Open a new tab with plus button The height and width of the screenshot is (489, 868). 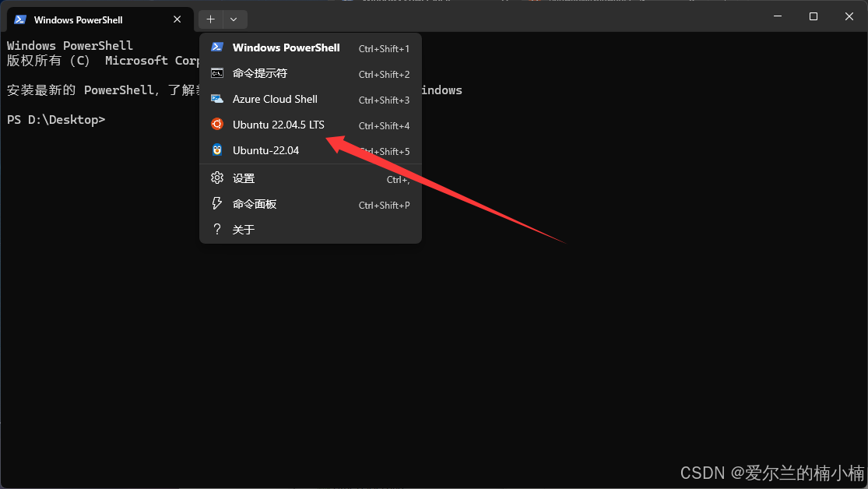coord(211,19)
